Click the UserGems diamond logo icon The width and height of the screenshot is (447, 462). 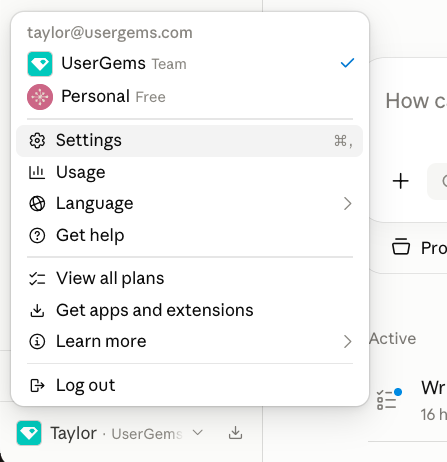[x=40, y=64]
